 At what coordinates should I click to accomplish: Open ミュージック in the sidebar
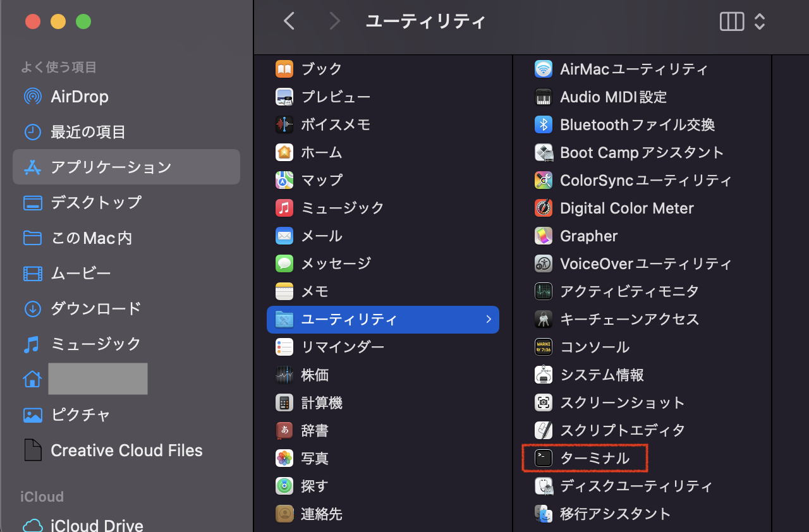[x=126, y=344]
